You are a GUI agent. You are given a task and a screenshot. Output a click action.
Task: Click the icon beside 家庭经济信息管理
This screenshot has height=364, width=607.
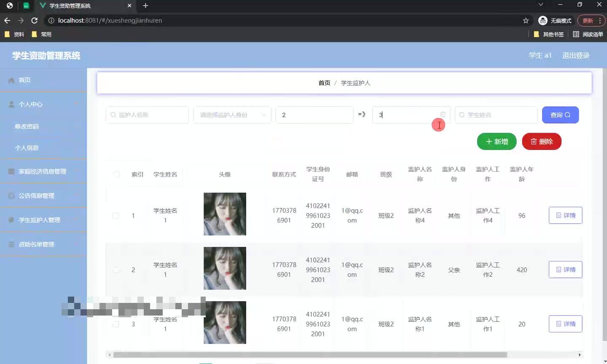pos(11,171)
